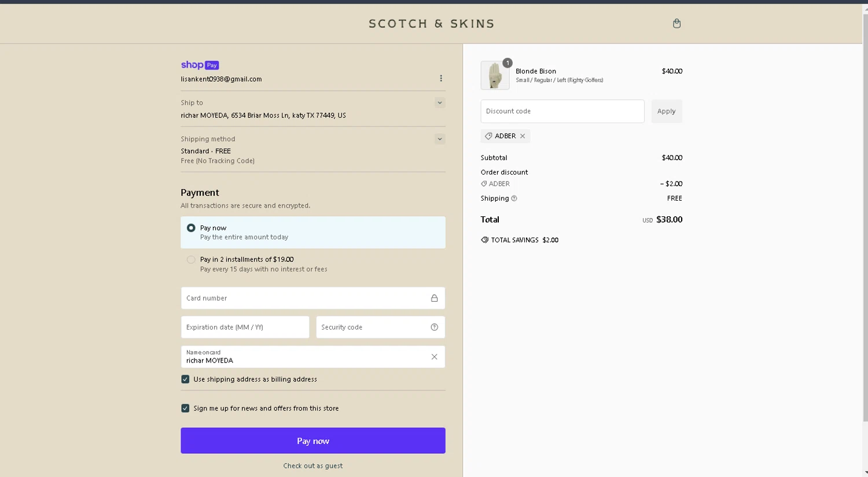Click the $38.00 total amount
The image size is (868, 477).
tap(670, 220)
